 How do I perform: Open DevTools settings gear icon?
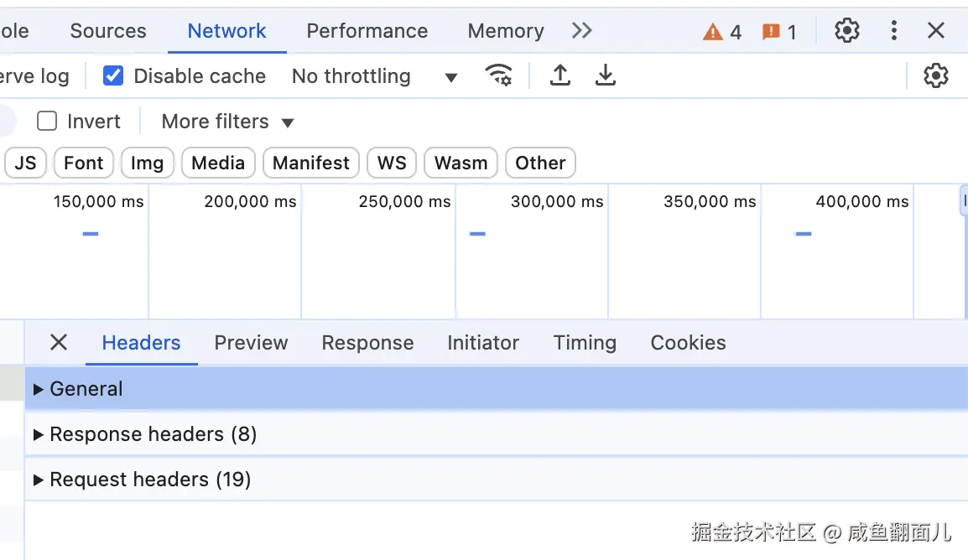click(x=847, y=31)
